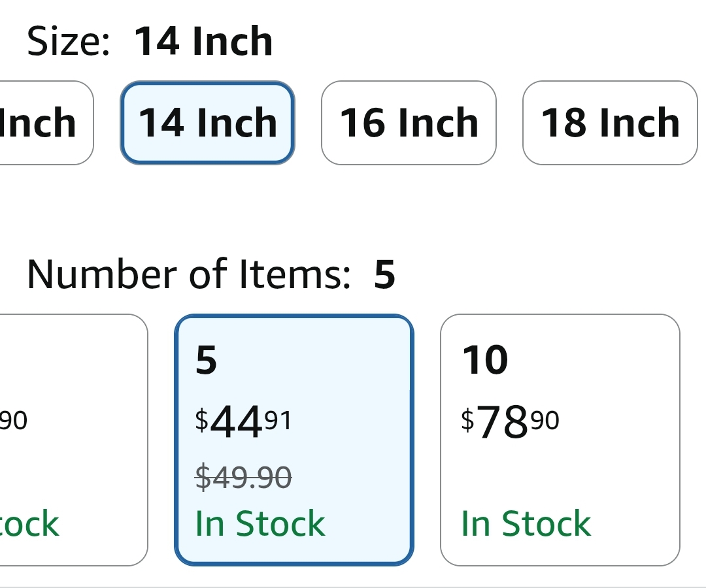Click the $44.91 price text
This screenshot has width=706, height=588.
[x=244, y=421]
